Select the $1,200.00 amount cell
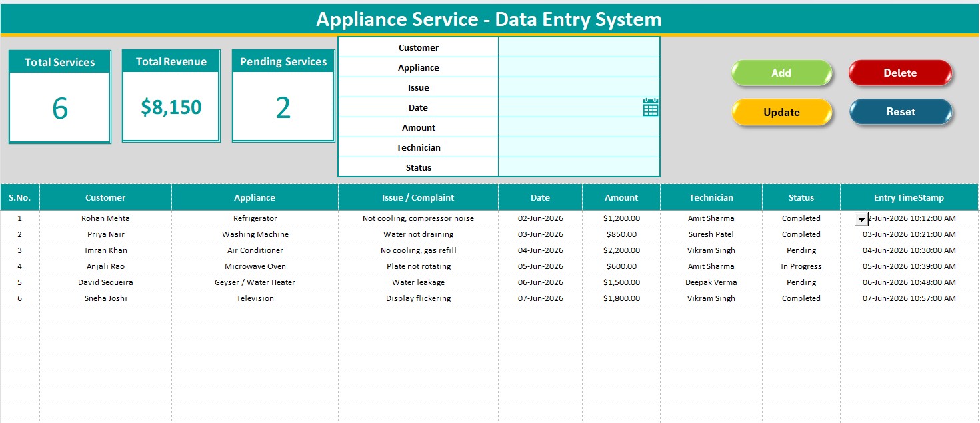980x423 pixels. (621, 218)
